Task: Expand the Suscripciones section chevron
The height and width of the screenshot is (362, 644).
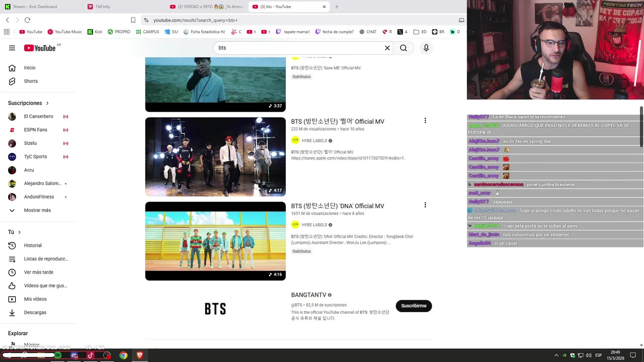Action: [47, 103]
